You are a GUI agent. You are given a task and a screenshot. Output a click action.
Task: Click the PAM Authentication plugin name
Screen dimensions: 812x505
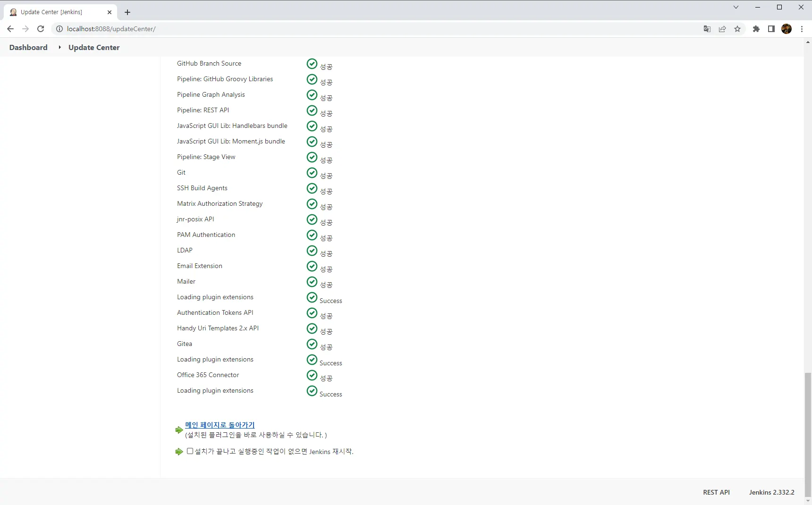[206, 235]
